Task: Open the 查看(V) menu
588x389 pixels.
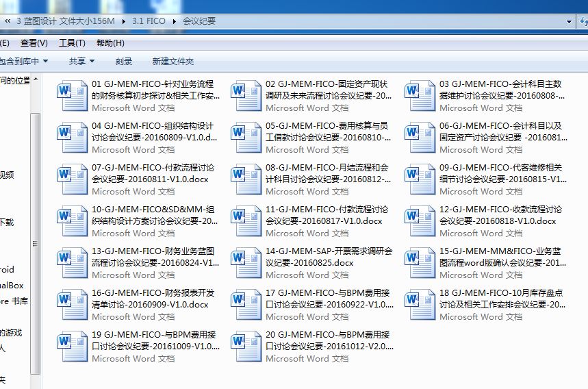Action: (34, 43)
